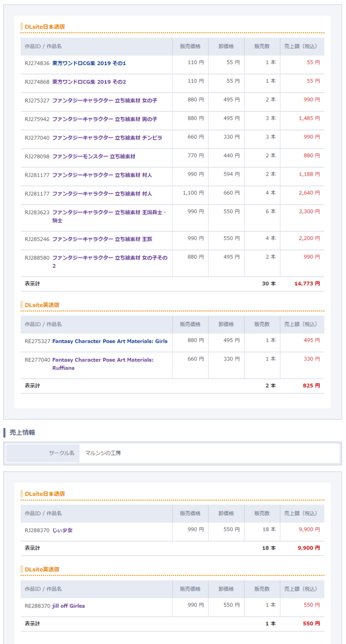Click the work ID RE288370
This screenshot has width=346, height=644.
37,606
